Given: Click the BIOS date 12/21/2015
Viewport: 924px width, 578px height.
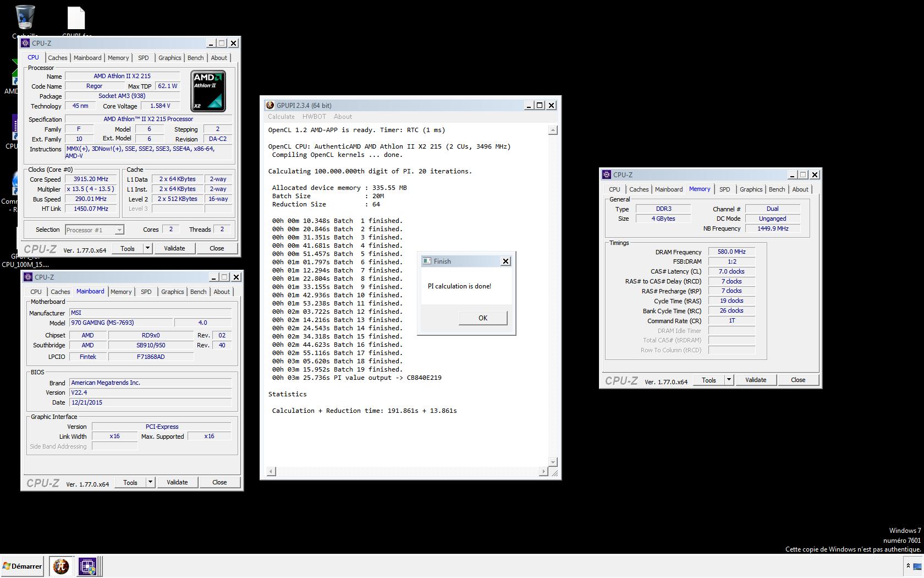Looking at the screenshot, I should (x=150, y=402).
